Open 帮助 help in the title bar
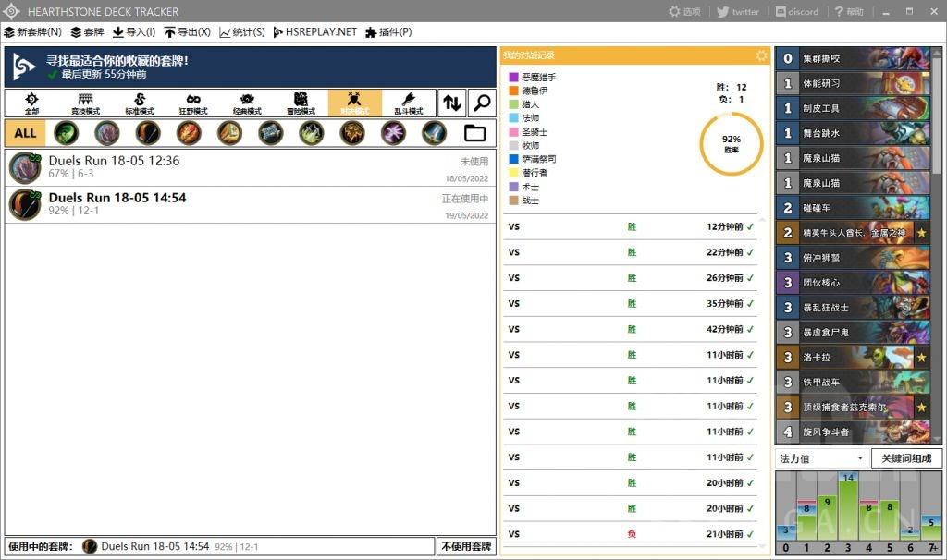This screenshot has width=947, height=560. pyautogui.click(x=849, y=11)
